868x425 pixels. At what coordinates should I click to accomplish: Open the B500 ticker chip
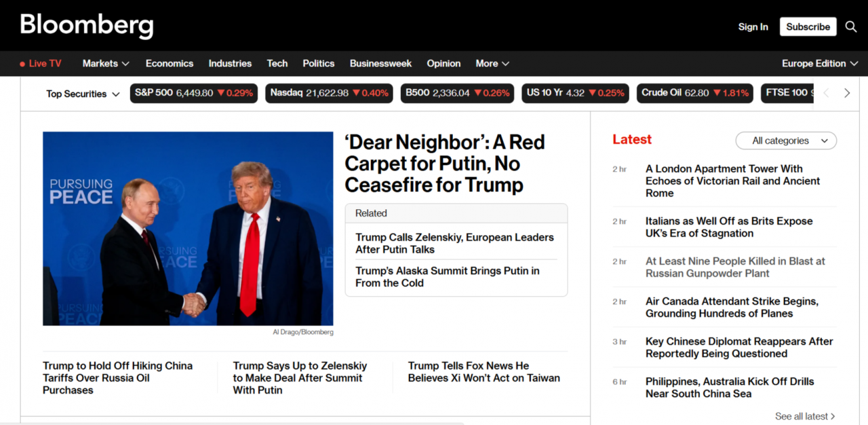pos(458,93)
